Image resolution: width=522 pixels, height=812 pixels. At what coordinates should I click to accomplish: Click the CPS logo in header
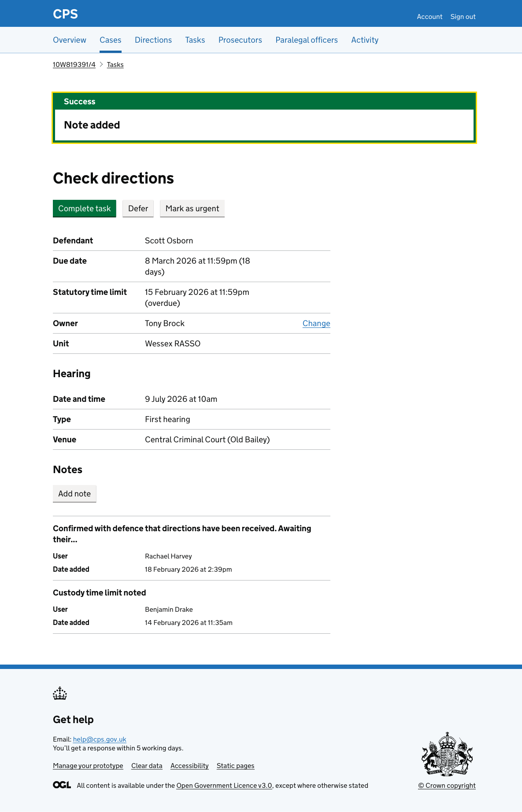[x=65, y=14]
